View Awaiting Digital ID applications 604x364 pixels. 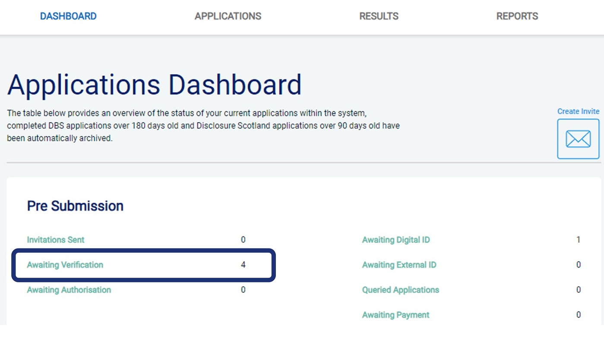click(396, 240)
